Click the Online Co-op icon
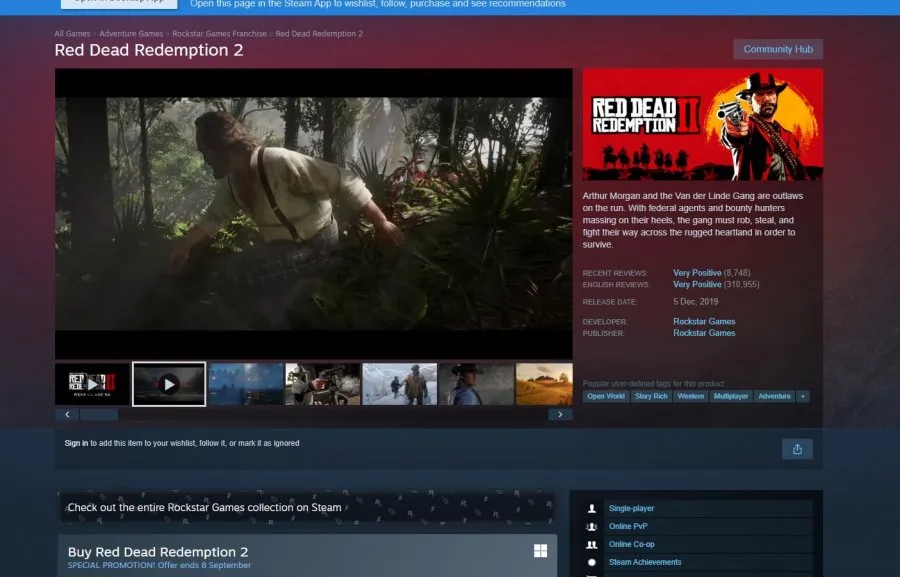 [x=592, y=544]
